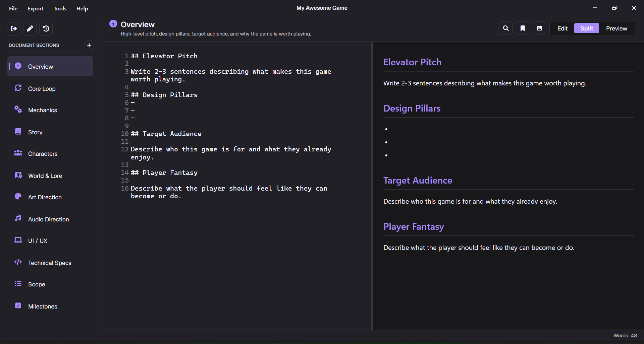
Task: Click the '## Elevator Pitch' line in editor
Action: [x=164, y=56]
